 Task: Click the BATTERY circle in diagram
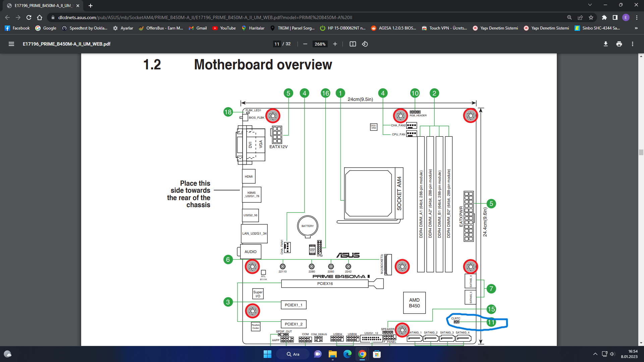point(308,226)
